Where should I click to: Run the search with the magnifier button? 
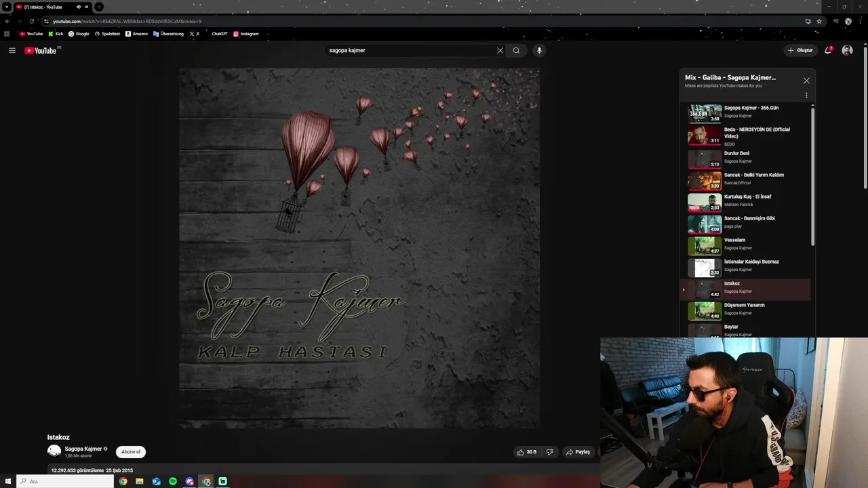pos(516,50)
